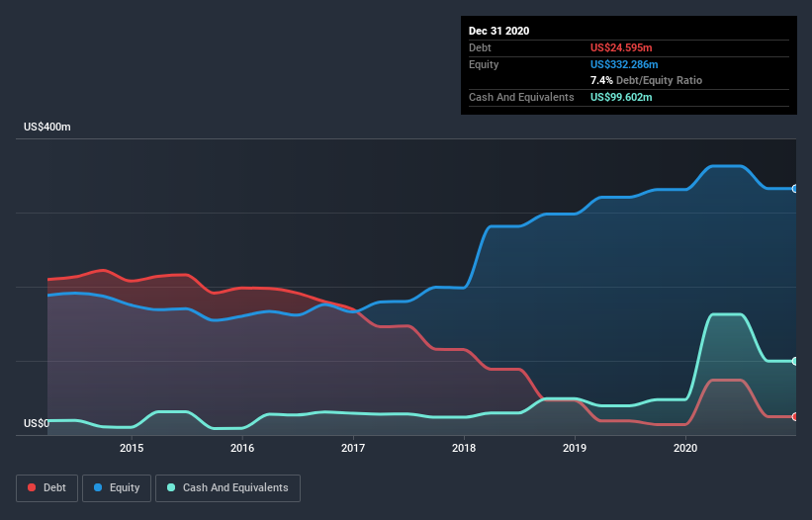Click the US$0 y-axis label
Viewport: 812px width, 520px height.
click(37, 423)
